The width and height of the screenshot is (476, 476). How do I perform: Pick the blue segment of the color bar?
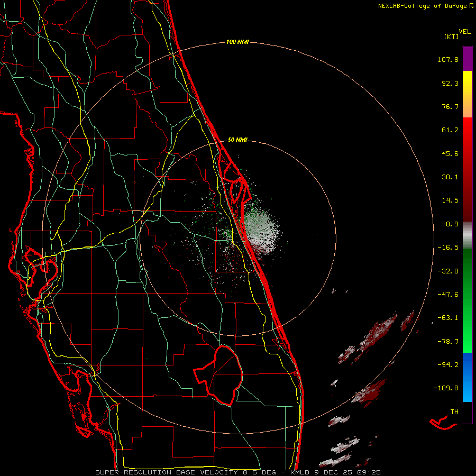point(467,377)
